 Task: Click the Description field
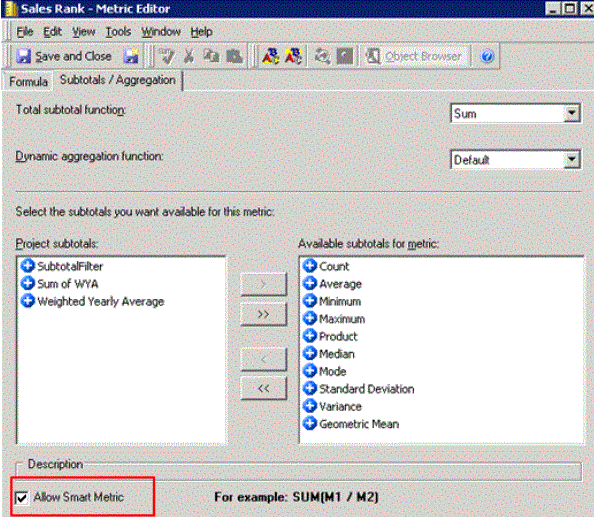tap(299, 472)
